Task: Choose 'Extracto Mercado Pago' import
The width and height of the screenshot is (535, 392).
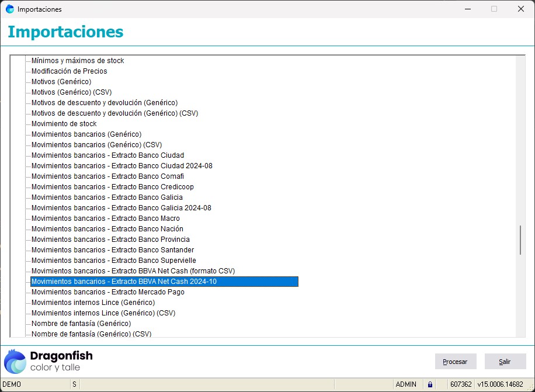Action: pos(107,292)
